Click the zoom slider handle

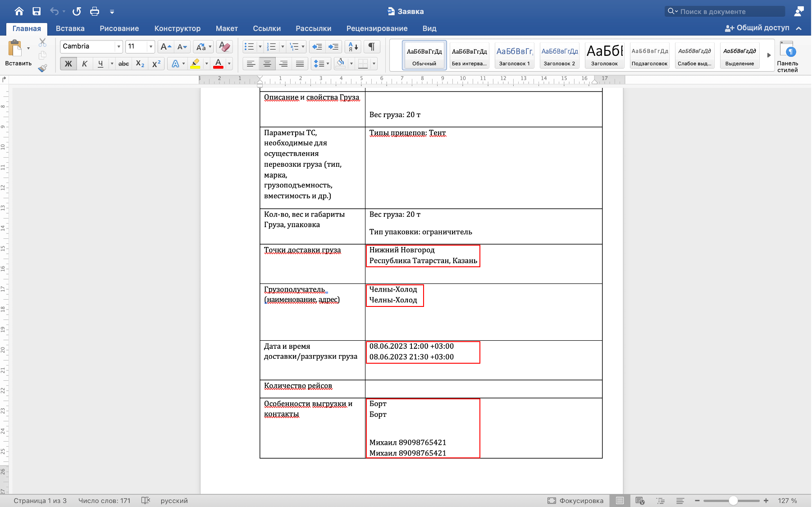(x=733, y=501)
